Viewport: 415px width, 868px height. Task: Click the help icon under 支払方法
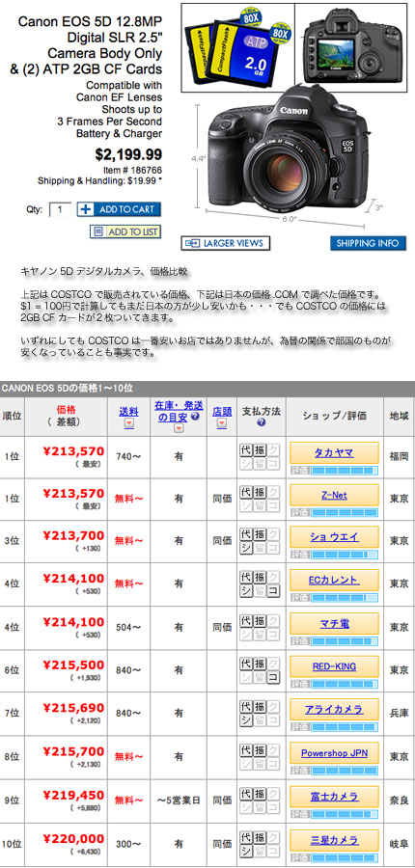click(x=261, y=423)
